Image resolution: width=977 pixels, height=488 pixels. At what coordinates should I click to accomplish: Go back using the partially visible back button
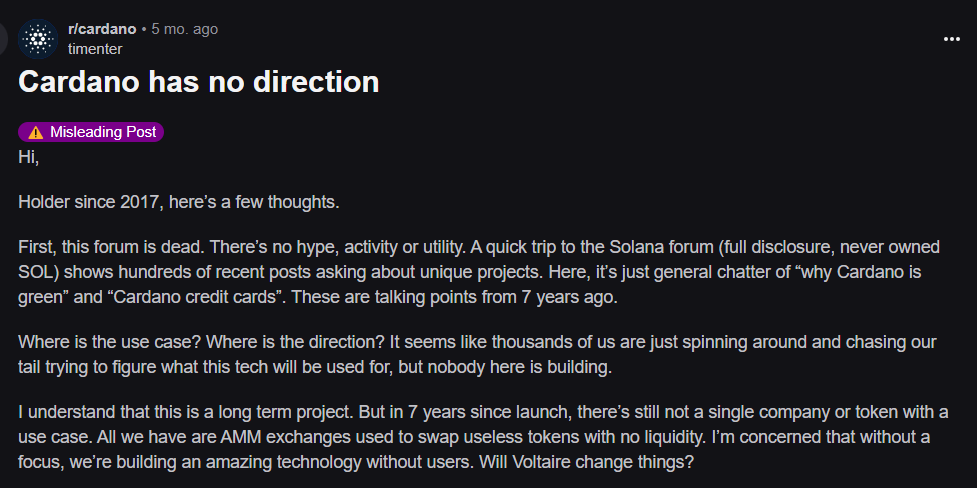2,39
